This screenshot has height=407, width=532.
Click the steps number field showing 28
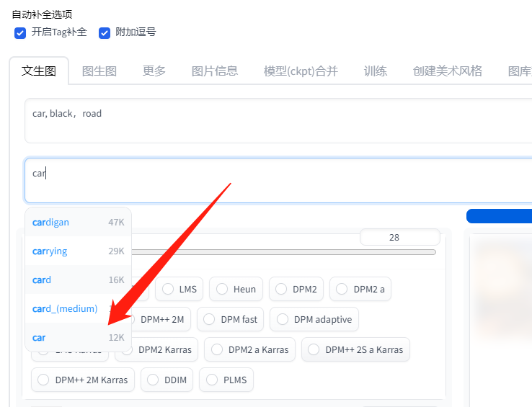tap(399, 237)
